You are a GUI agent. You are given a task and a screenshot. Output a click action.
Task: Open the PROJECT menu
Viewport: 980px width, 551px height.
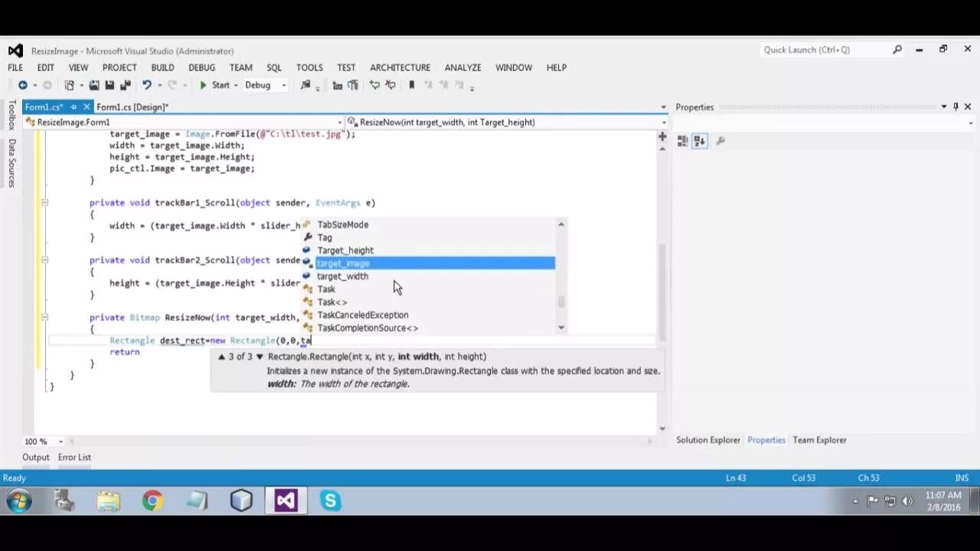click(x=119, y=67)
